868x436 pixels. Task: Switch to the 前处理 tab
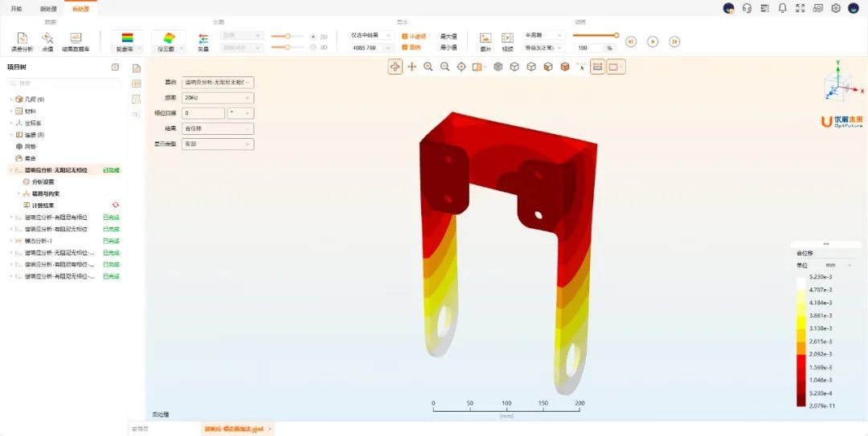click(x=49, y=8)
